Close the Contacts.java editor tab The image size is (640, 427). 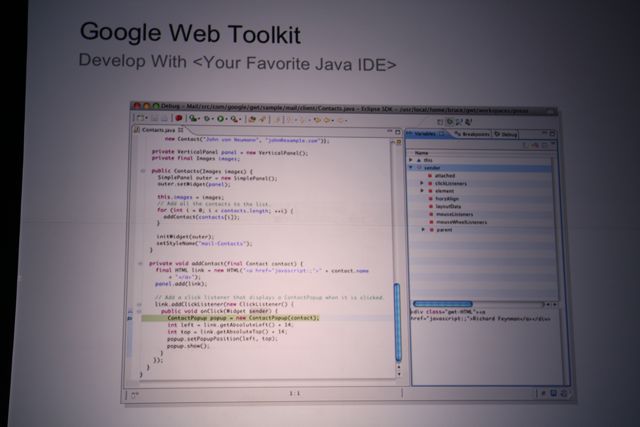[180, 130]
